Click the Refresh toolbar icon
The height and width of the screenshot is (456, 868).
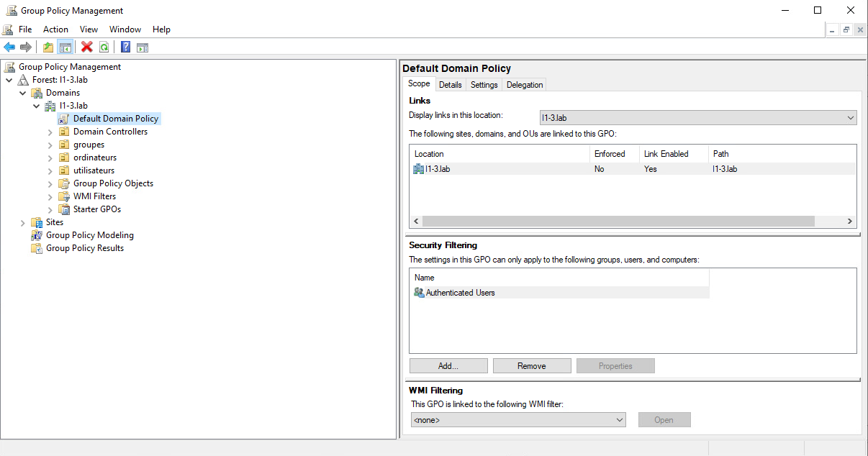click(104, 47)
